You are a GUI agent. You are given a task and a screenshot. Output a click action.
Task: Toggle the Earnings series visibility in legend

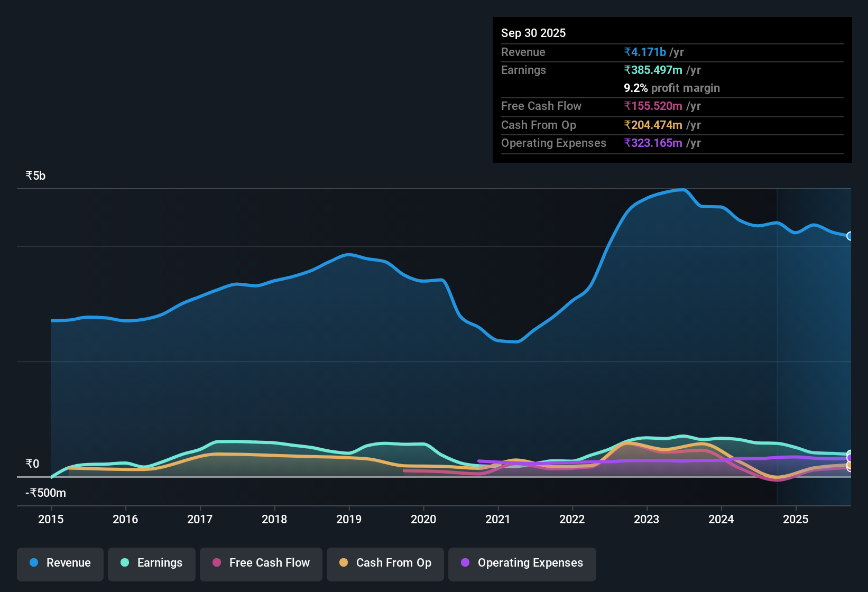pos(151,563)
